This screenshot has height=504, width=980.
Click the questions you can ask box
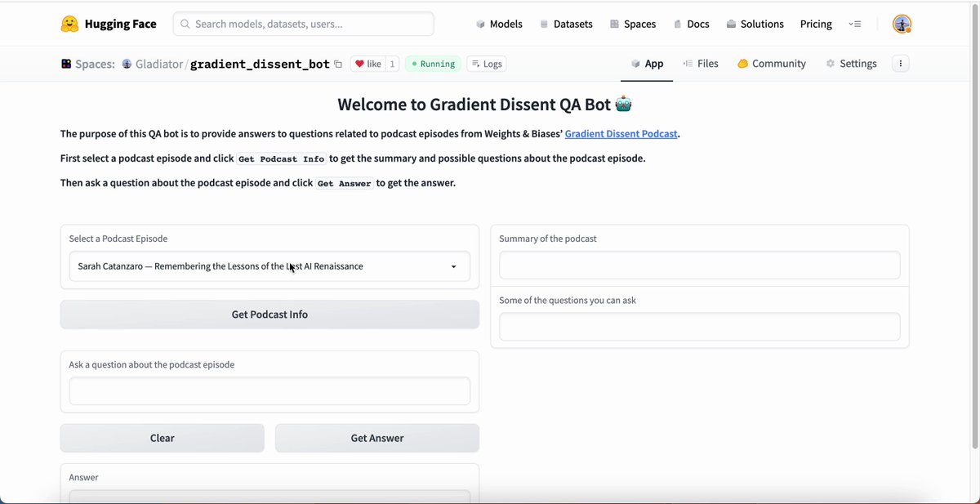700,327
